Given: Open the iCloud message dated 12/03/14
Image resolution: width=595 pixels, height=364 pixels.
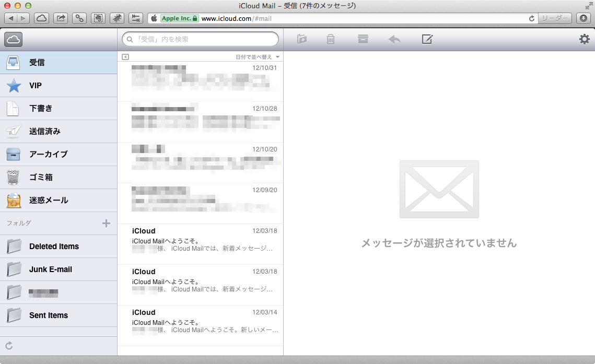Looking at the screenshot, I should coord(201,326).
